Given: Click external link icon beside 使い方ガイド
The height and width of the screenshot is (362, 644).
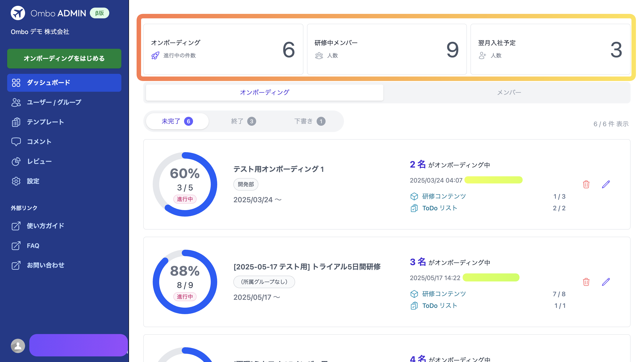Looking at the screenshot, I should tap(16, 226).
